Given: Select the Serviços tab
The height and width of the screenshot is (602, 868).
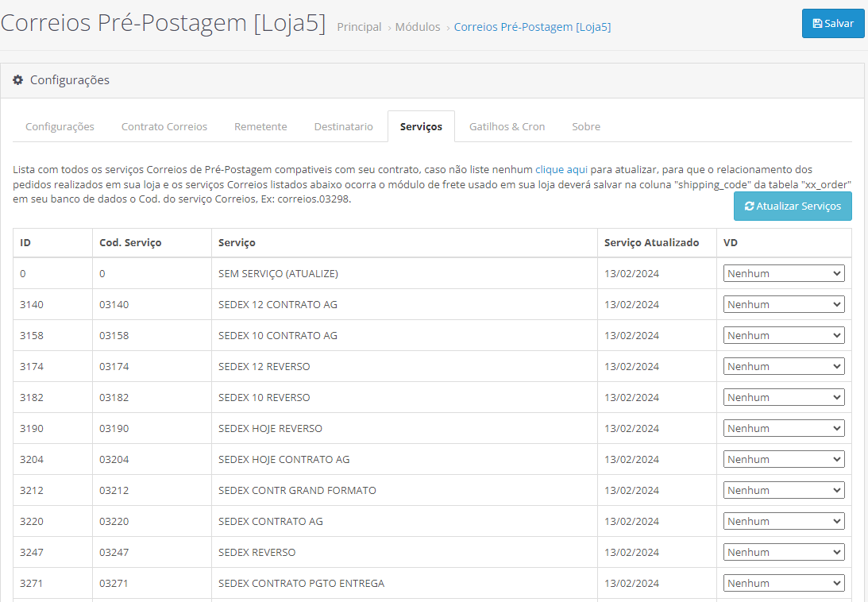Looking at the screenshot, I should click(421, 126).
